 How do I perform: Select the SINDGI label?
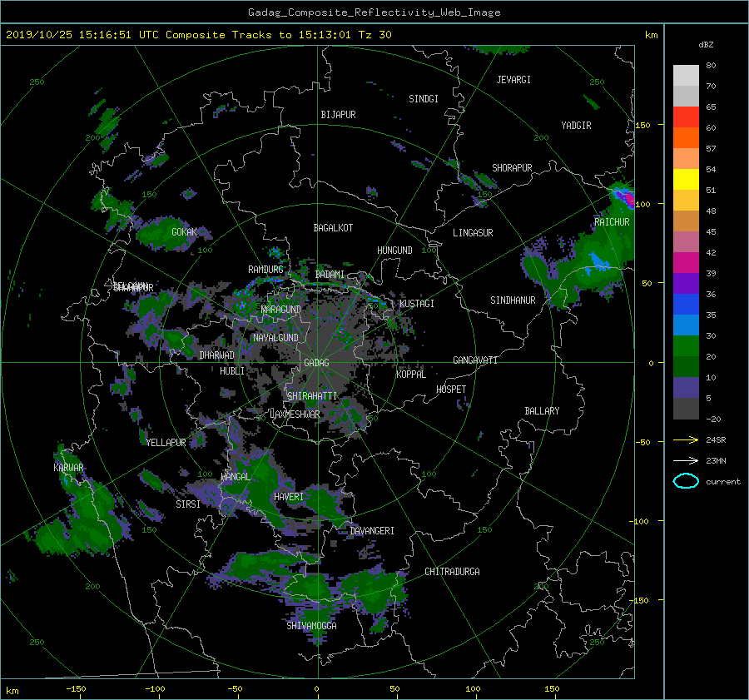424,99
